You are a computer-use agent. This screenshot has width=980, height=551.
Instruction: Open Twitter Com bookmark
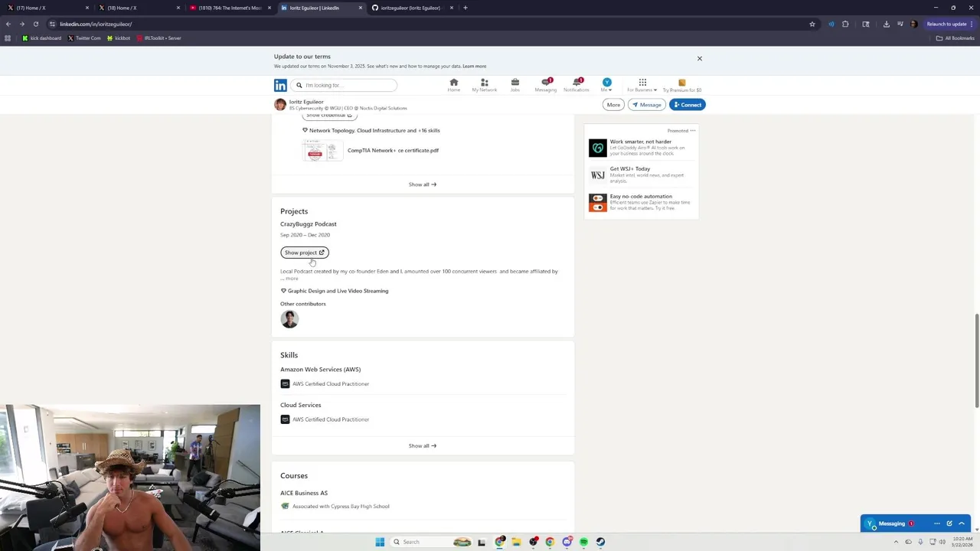tap(84, 37)
